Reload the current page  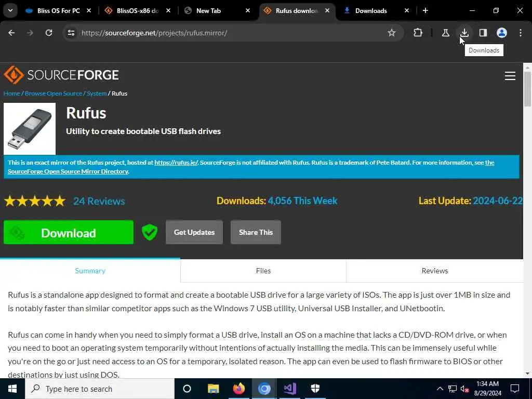click(x=49, y=33)
